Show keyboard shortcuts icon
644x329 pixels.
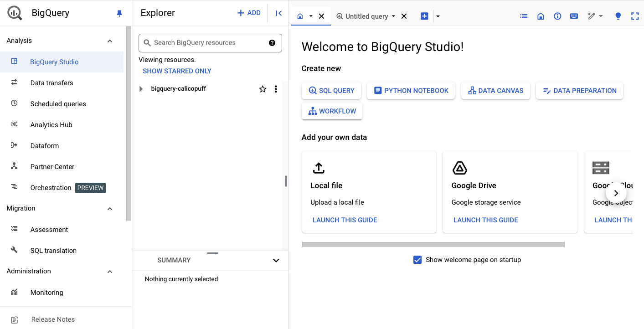coord(574,16)
